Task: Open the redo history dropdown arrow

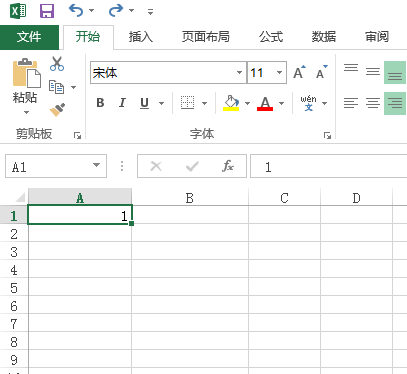Action: (132, 11)
